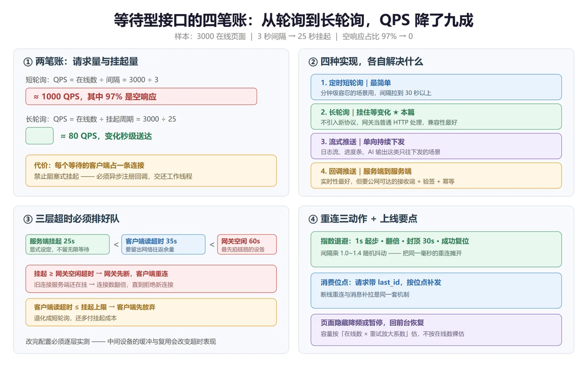The width and height of the screenshot is (587, 392).
Task: Click the text "代价：每个等待的客户端占一条连接"
Action: (x=89, y=165)
